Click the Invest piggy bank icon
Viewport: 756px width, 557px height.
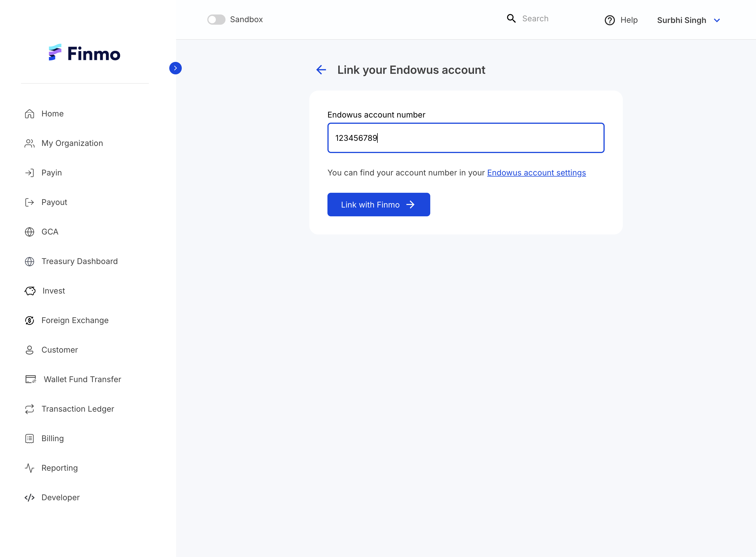[30, 291]
